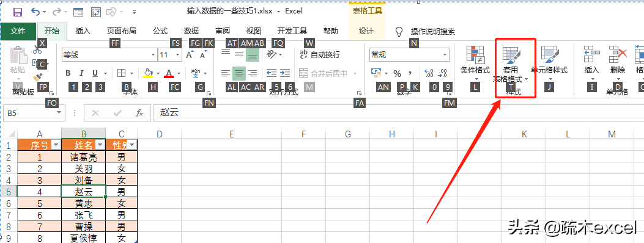
Task: Click the Redo arrow icon
Action: tap(57, 12)
